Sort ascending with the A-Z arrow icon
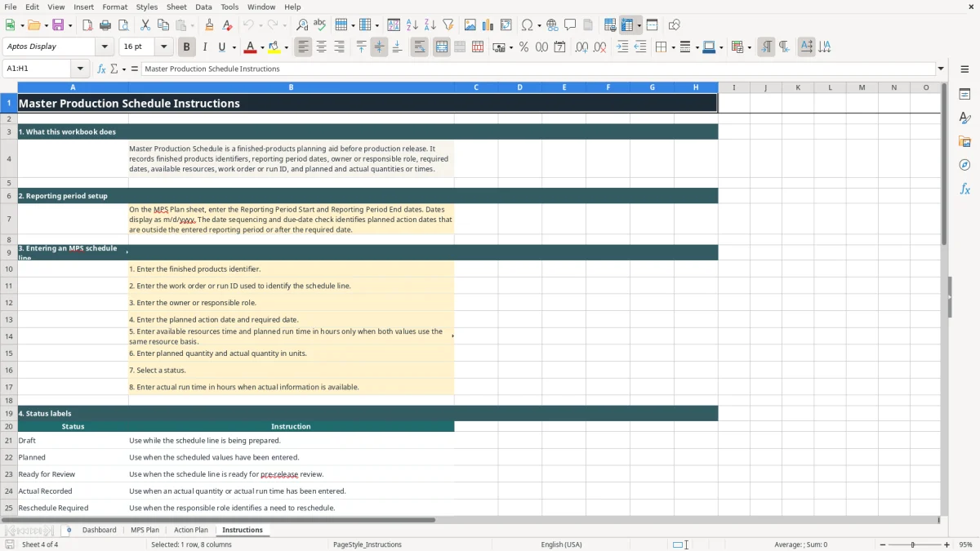The width and height of the screenshot is (980, 551). [x=412, y=25]
